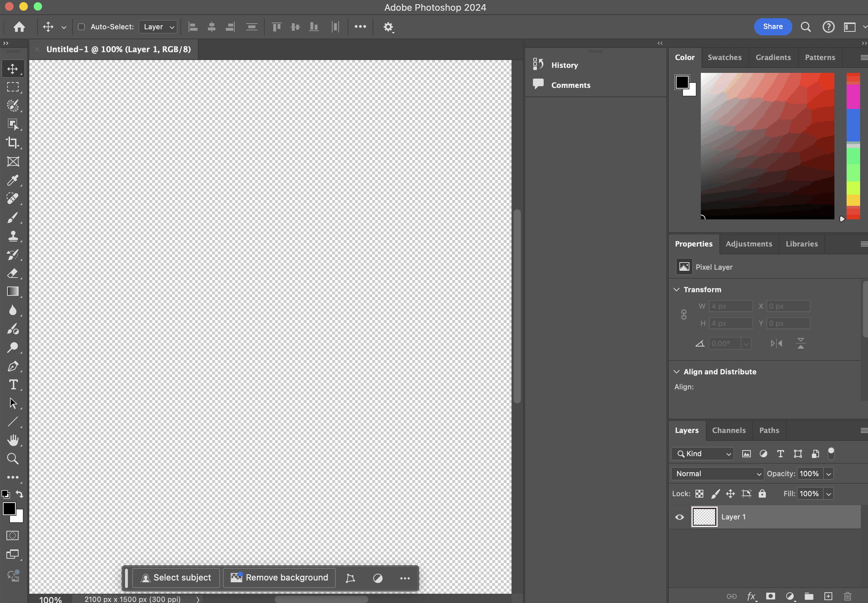Select the Horizontal Type tool
868x603 pixels.
13,385
